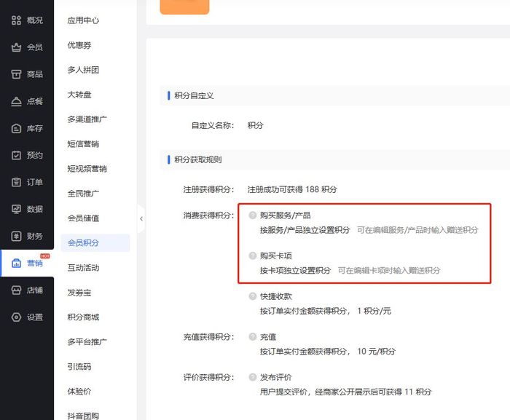This screenshot has width=510, height=420.
Task: Open 大转盘 in the submenu
Action: pos(79,95)
